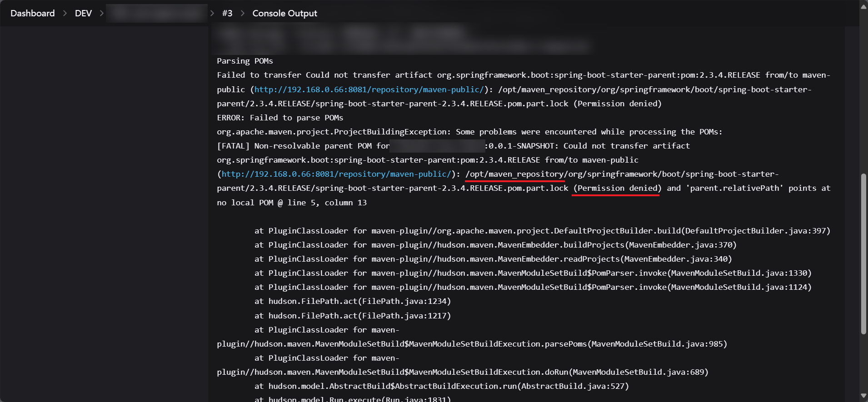Click the vertical scrollbar thumb
Screen dimensions: 868x402
pos(863,254)
